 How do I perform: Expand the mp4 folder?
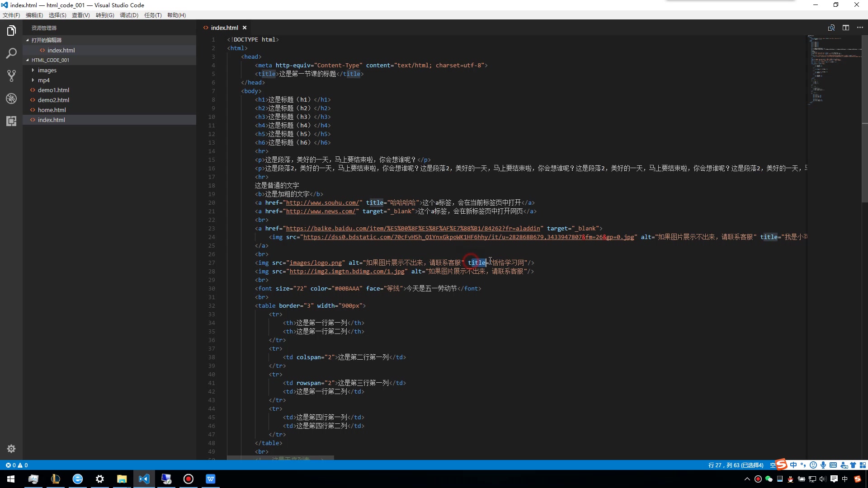(x=44, y=80)
